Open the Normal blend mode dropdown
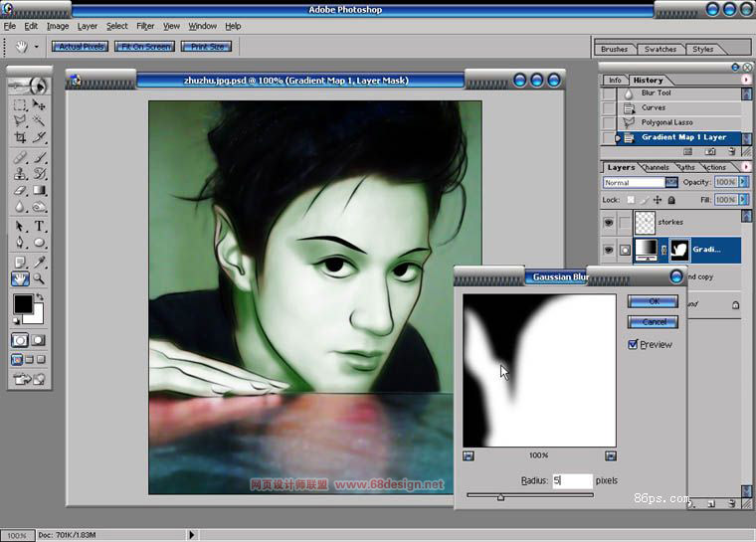Viewport: 756px width, 542px height. (x=671, y=183)
